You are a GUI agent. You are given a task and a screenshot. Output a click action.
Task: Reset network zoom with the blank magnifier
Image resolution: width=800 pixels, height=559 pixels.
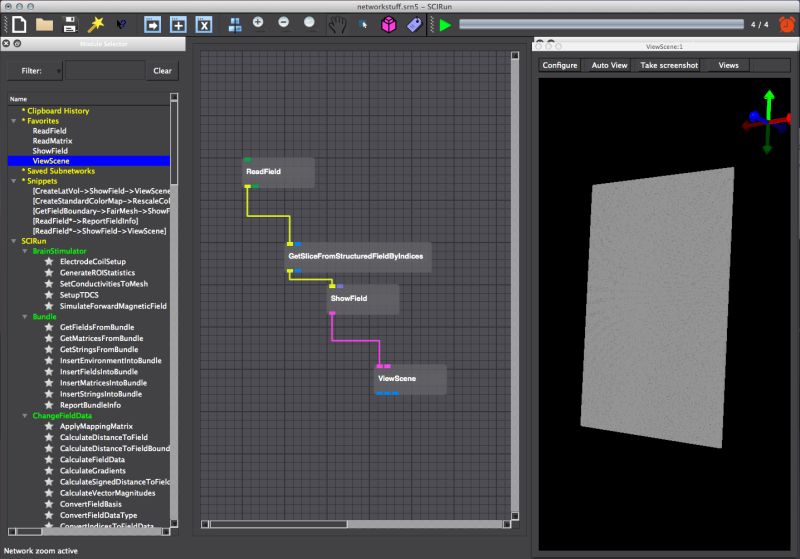[309, 23]
